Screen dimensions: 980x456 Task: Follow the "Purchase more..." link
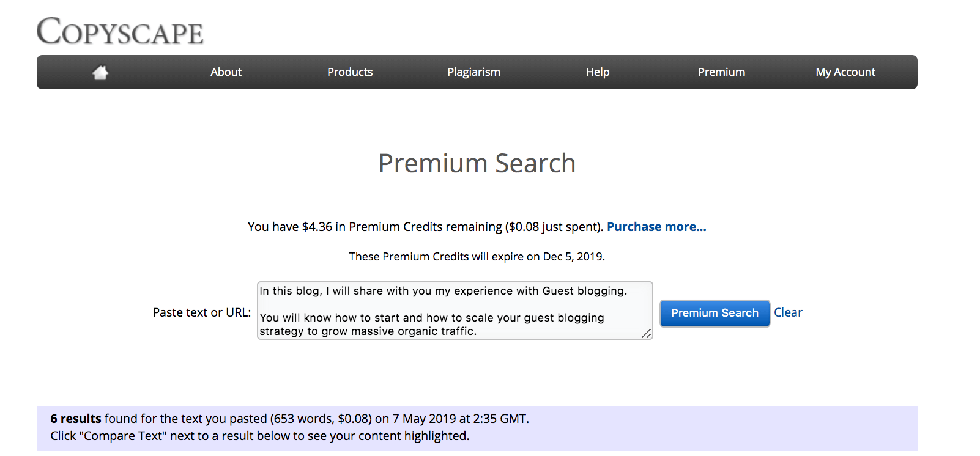coord(656,227)
